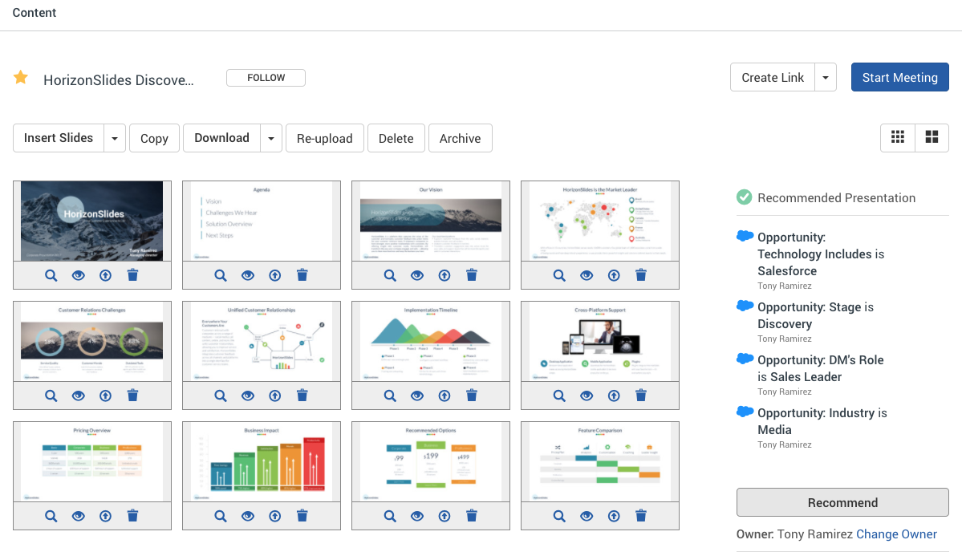Delete the Market Leader slide with its trash icon
This screenshot has height=560, width=962.
(x=641, y=275)
